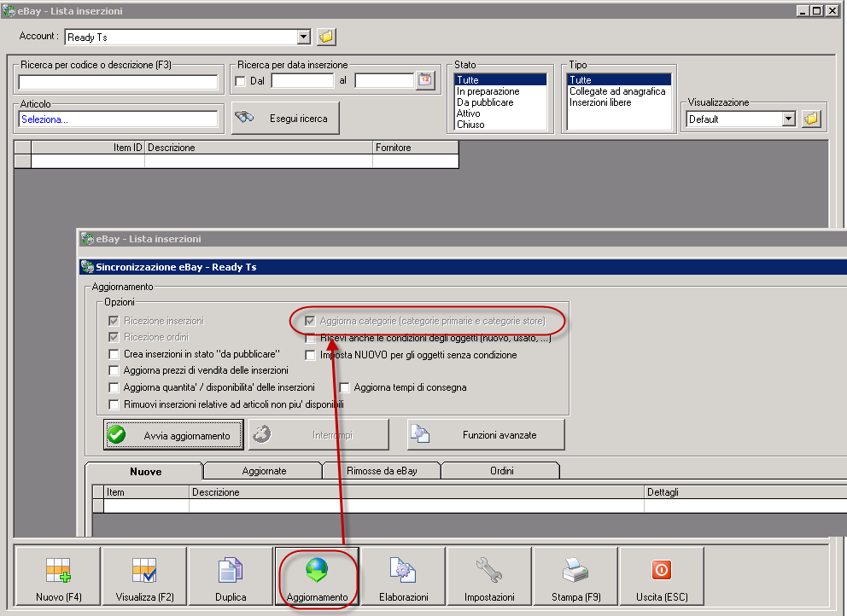Image resolution: width=847 pixels, height=616 pixels.
Task: Select Tutte in Stato list
Action: point(500,80)
